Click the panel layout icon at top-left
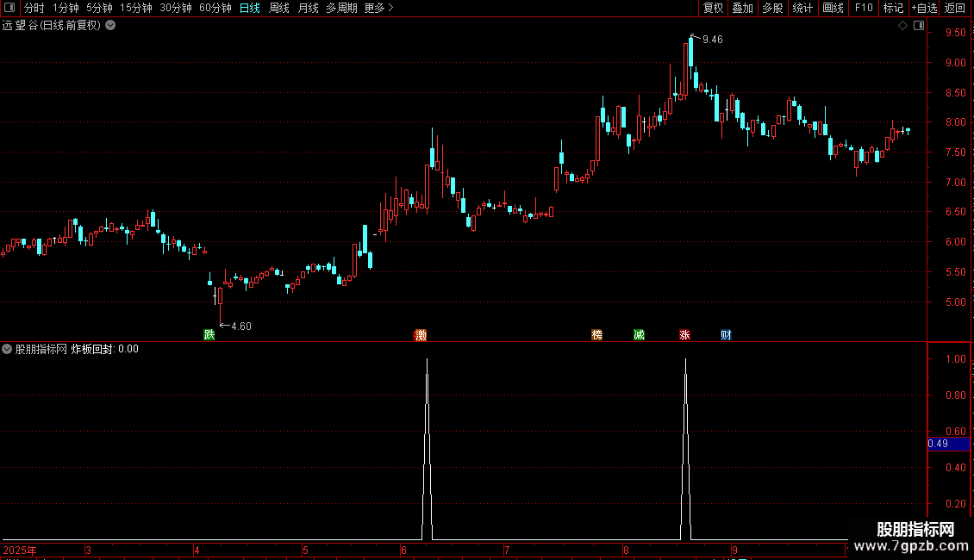 (9, 8)
